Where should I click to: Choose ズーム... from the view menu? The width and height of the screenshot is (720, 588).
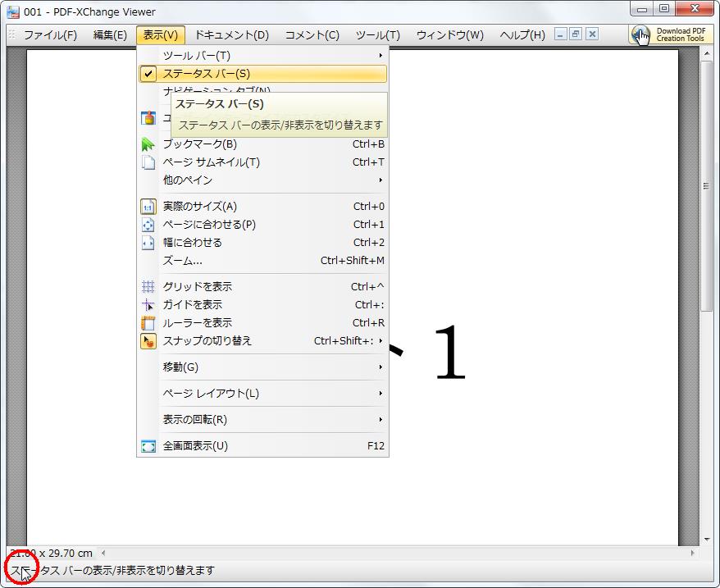[262, 261]
